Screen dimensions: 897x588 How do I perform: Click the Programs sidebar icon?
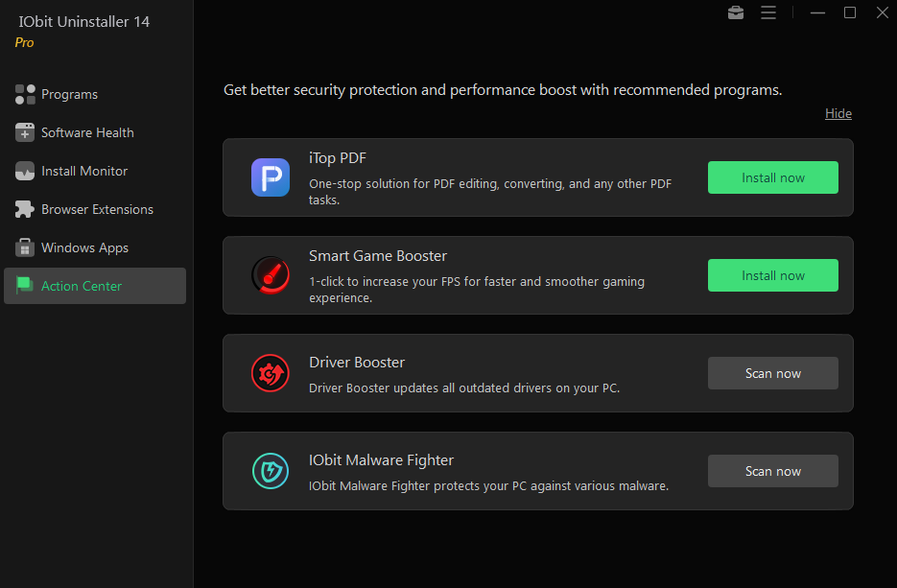[x=25, y=94]
